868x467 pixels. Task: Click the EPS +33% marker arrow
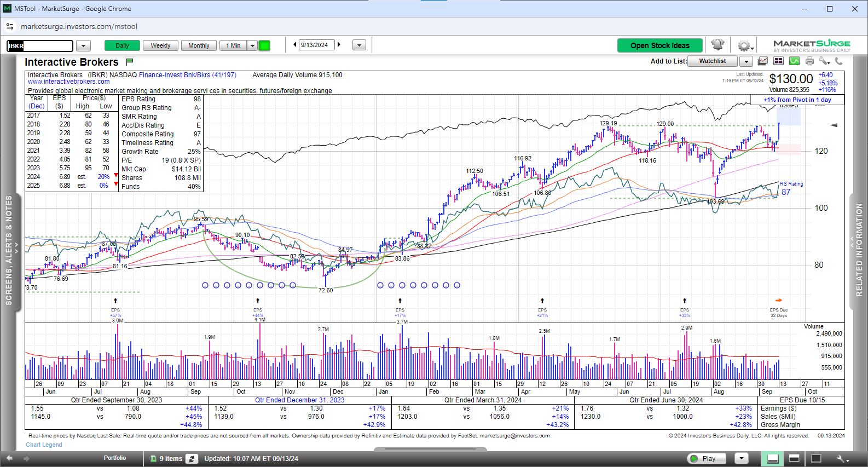point(685,301)
